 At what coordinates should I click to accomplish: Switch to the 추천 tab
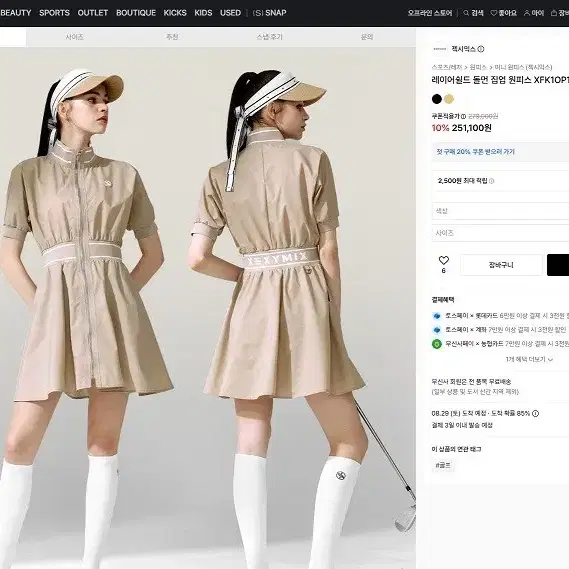click(x=172, y=37)
